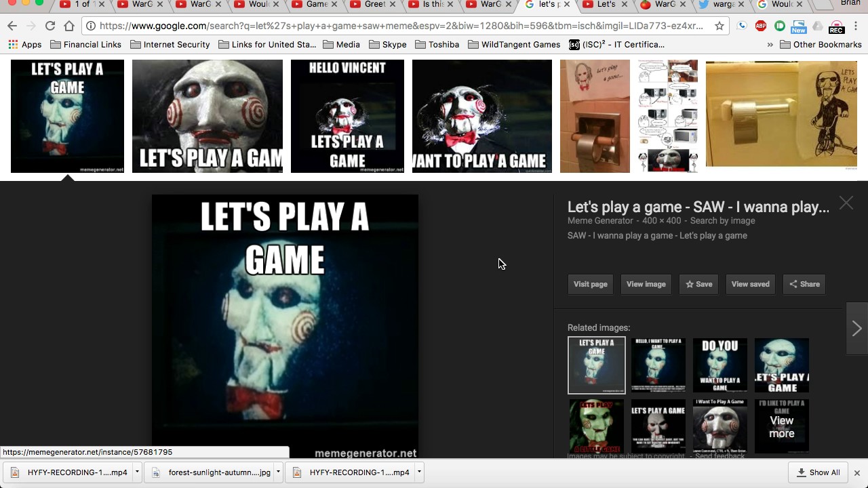This screenshot has width=868, height=488.
Task: Save the image with the star Save button
Action: click(x=698, y=284)
